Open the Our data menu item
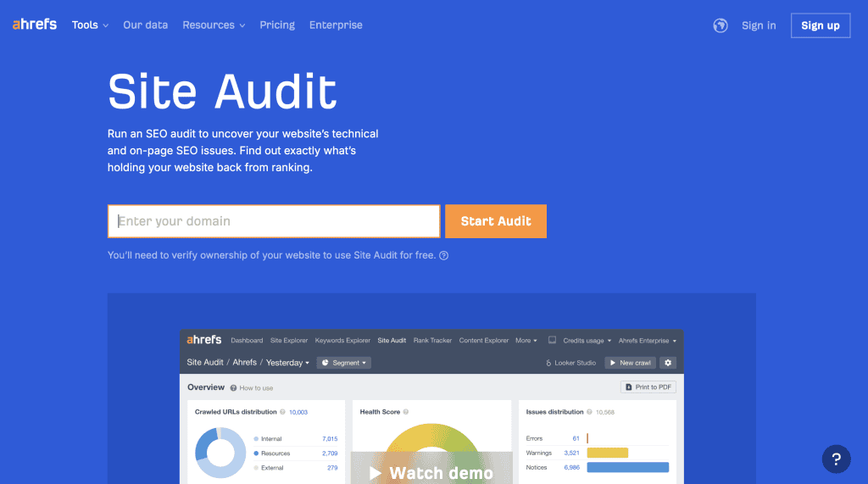The image size is (868, 484). tap(145, 25)
